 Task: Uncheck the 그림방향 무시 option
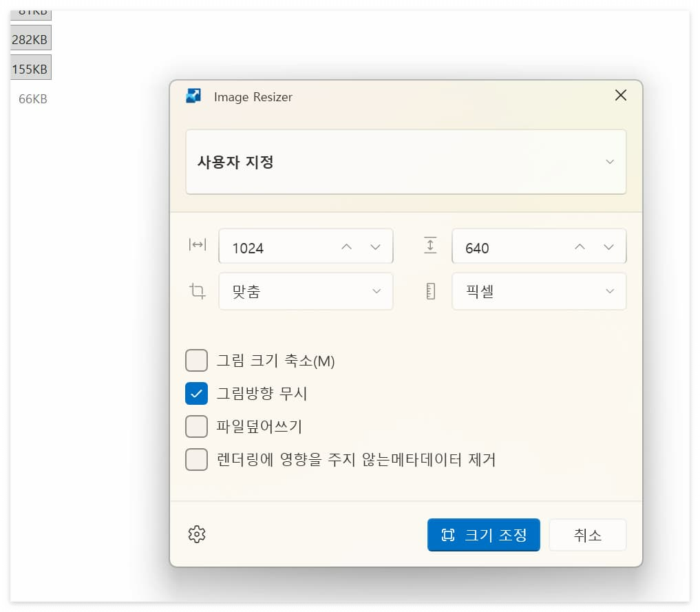pos(196,393)
